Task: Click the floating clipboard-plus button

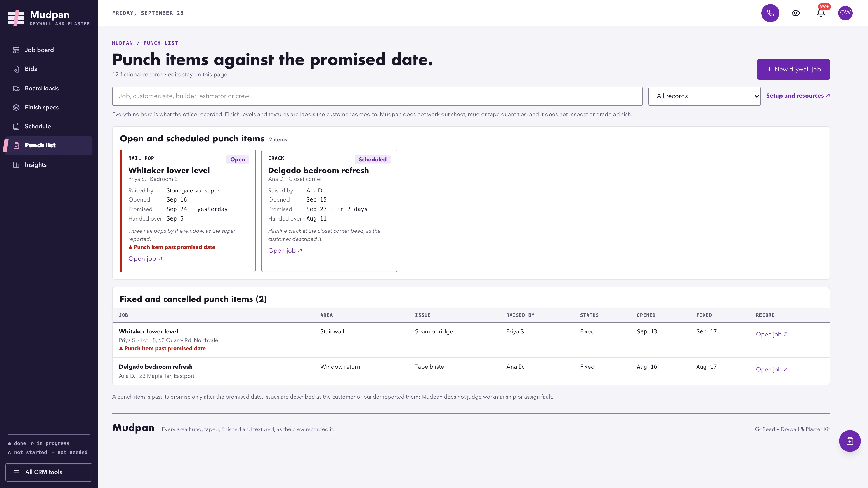Action: click(850, 441)
